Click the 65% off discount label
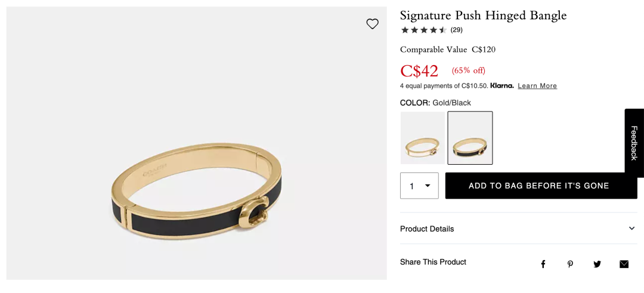644x293 pixels. pos(468,70)
